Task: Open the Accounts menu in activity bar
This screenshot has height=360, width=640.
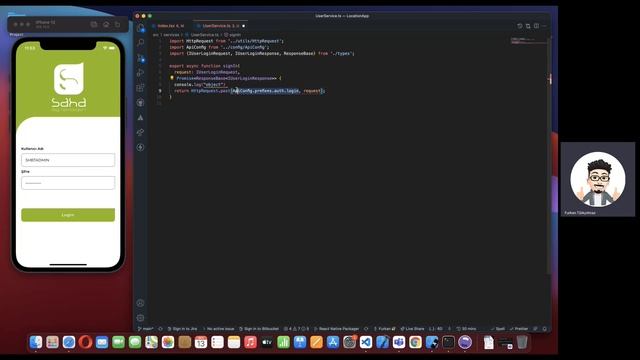Action: click(140, 303)
